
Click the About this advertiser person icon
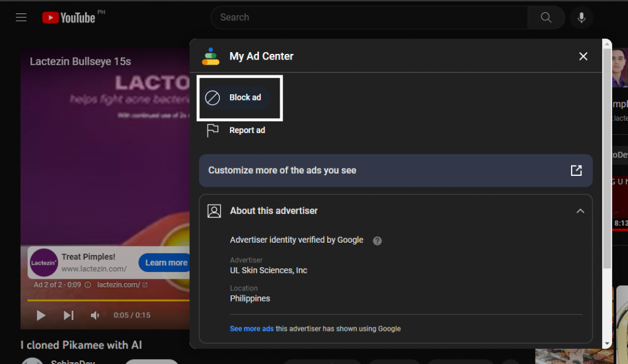[x=214, y=211]
